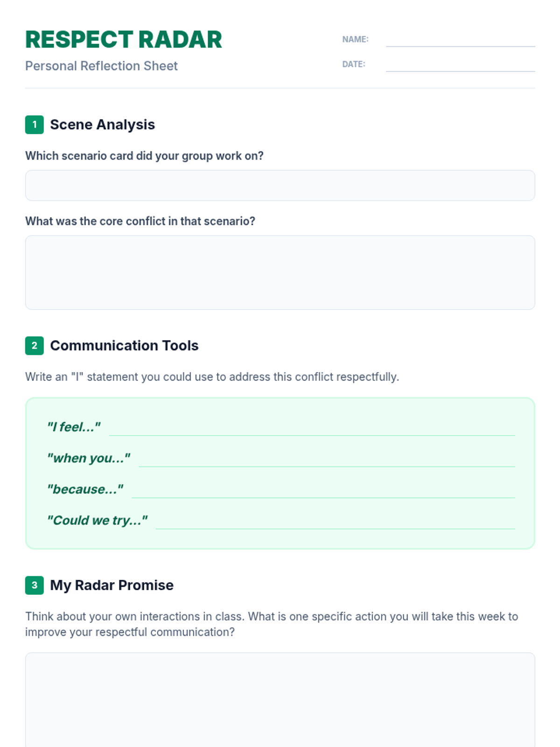Click the blank line after "I feel..."
The width and height of the screenshot is (560, 747).
[312, 429]
